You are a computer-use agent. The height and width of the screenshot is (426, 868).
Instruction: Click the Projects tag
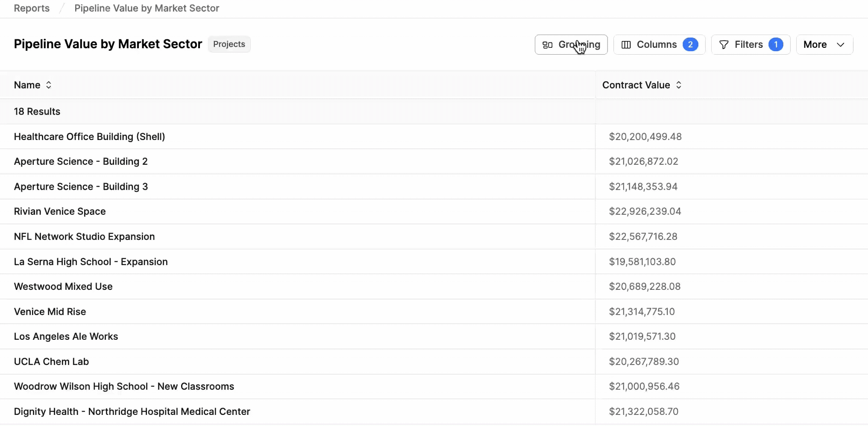[x=229, y=44]
